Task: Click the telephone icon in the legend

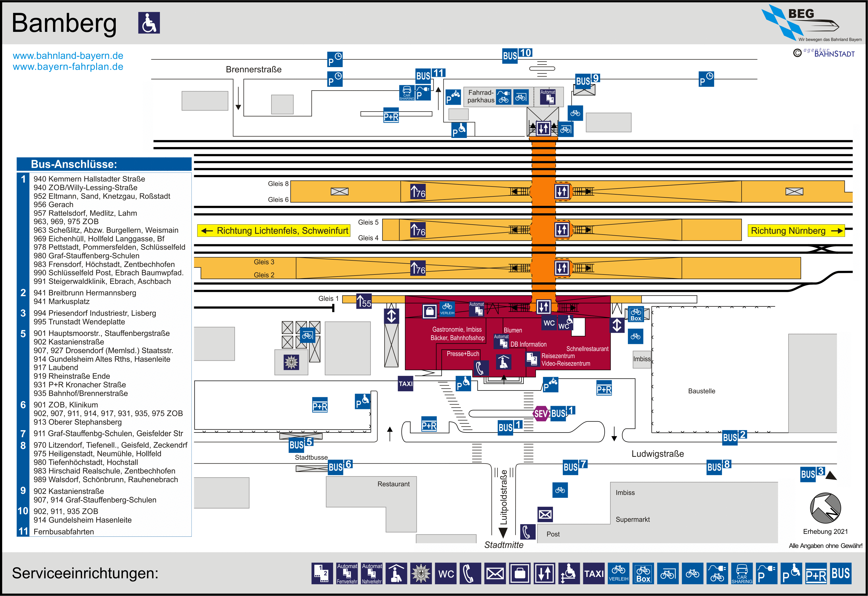Action: [x=470, y=573]
